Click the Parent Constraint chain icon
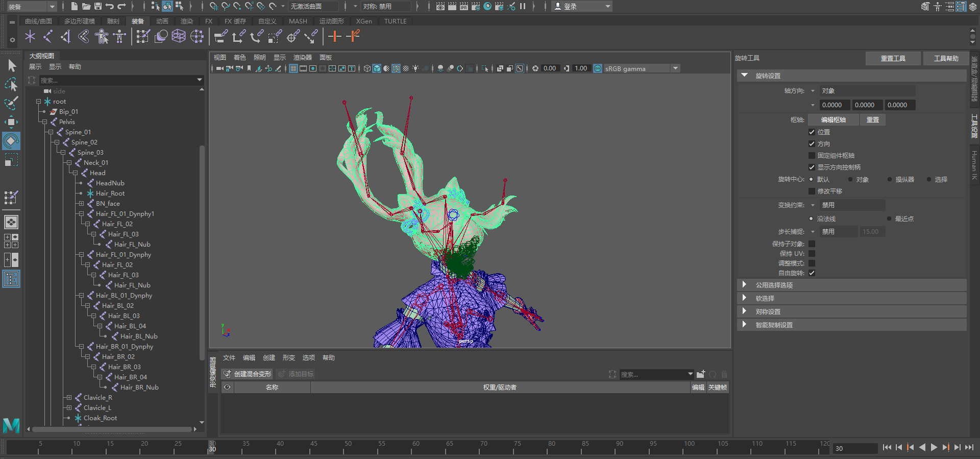The image size is (980, 459). (x=220, y=36)
